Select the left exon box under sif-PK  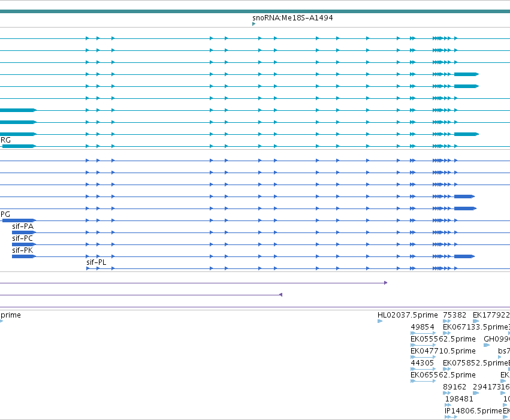(x=24, y=256)
